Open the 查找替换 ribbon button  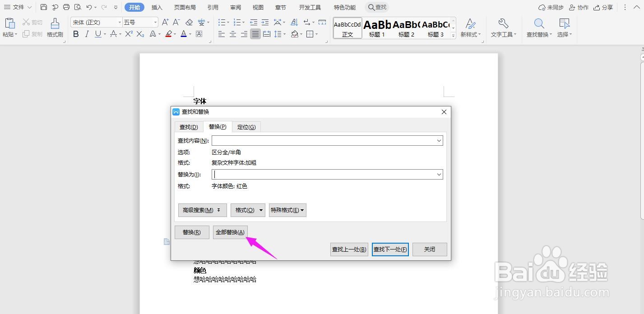click(x=539, y=28)
